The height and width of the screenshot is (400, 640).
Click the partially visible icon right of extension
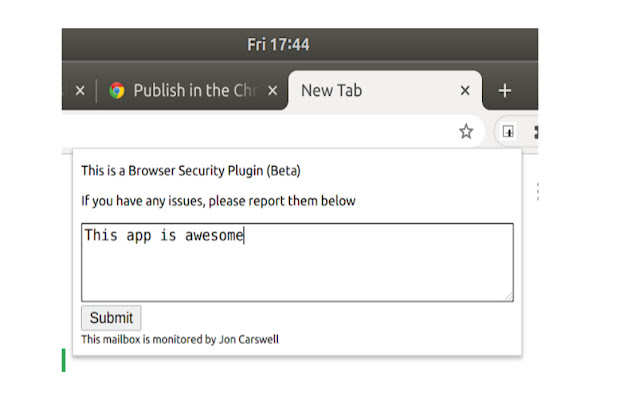pos(535,131)
